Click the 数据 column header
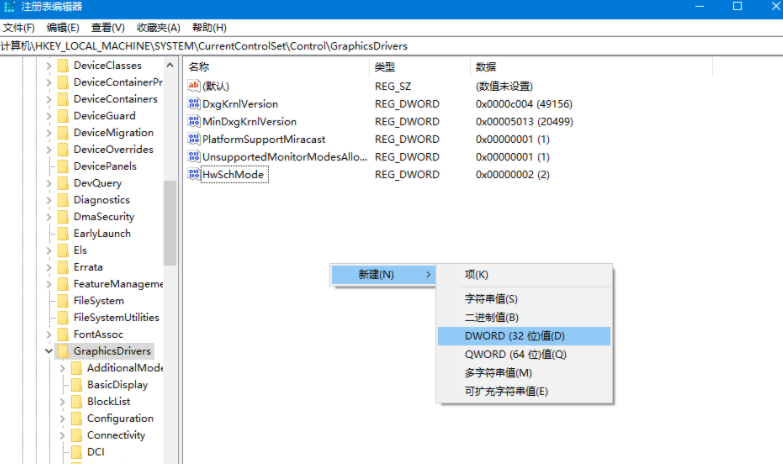The image size is (783, 464). point(591,67)
